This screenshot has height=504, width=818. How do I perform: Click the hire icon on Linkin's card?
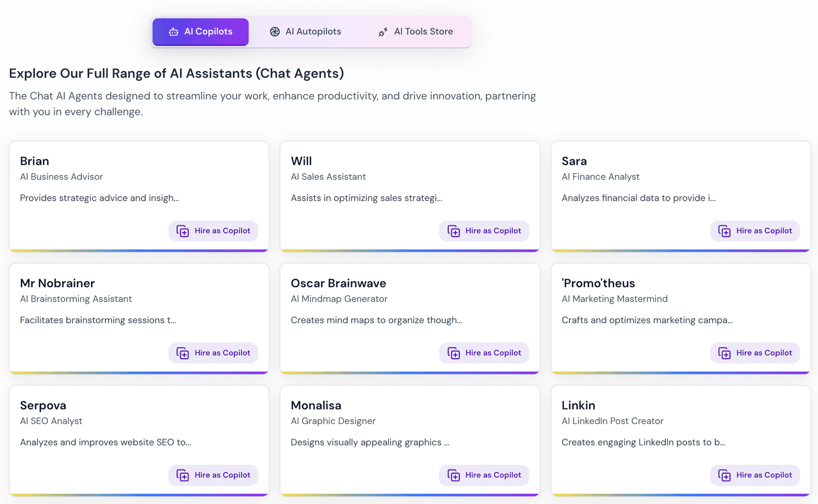pyautogui.click(x=725, y=475)
